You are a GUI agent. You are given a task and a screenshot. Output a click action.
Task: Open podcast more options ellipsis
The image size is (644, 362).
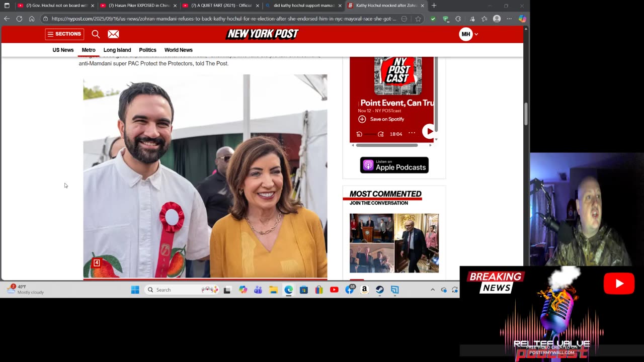click(412, 133)
